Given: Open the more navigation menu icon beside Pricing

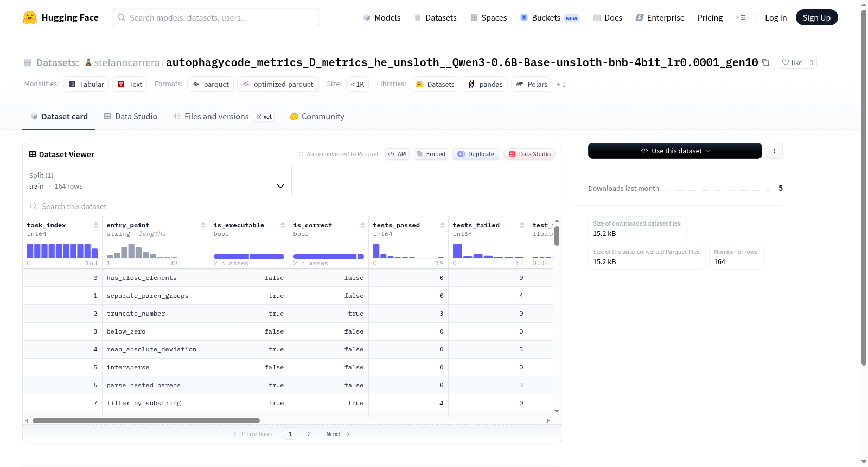Looking at the screenshot, I should pyautogui.click(x=741, y=17).
